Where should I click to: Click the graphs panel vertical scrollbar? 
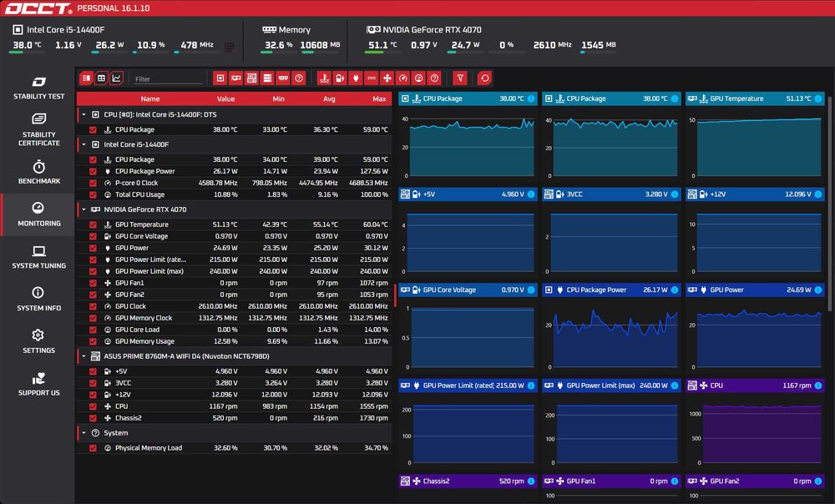click(x=830, y=204)
